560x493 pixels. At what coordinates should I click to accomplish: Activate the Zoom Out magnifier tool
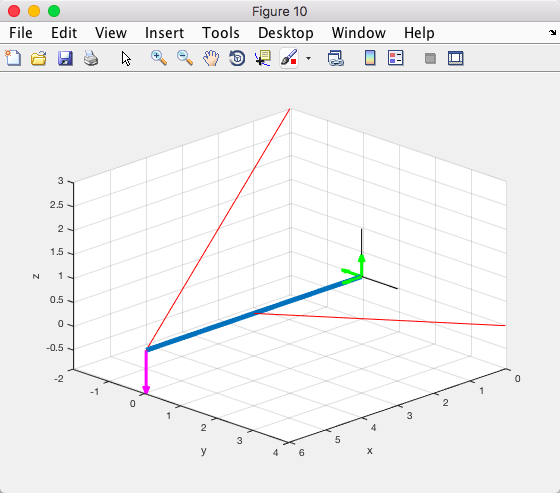pyautogui.click(x=185, y=58)
